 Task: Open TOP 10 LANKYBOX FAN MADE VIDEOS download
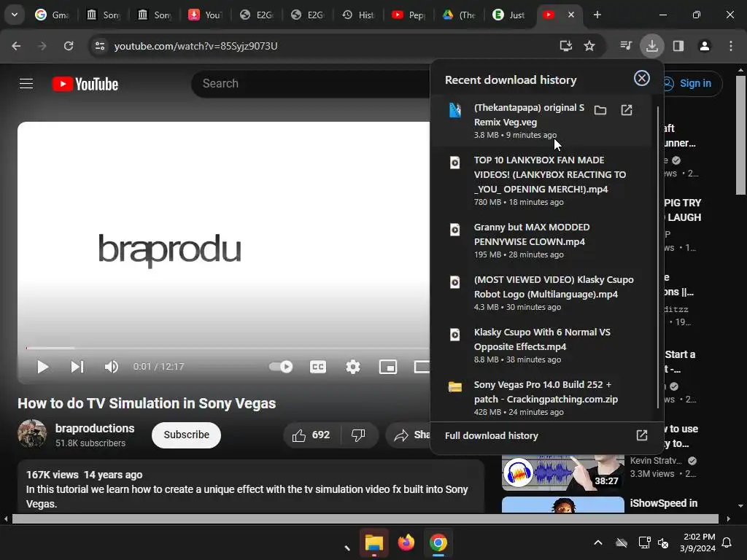coord(541,180)
